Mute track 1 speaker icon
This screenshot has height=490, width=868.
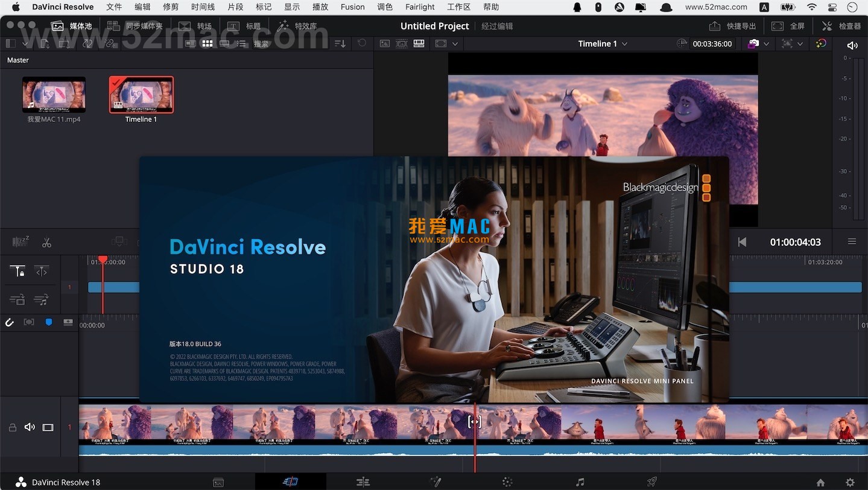coord(30,427)
